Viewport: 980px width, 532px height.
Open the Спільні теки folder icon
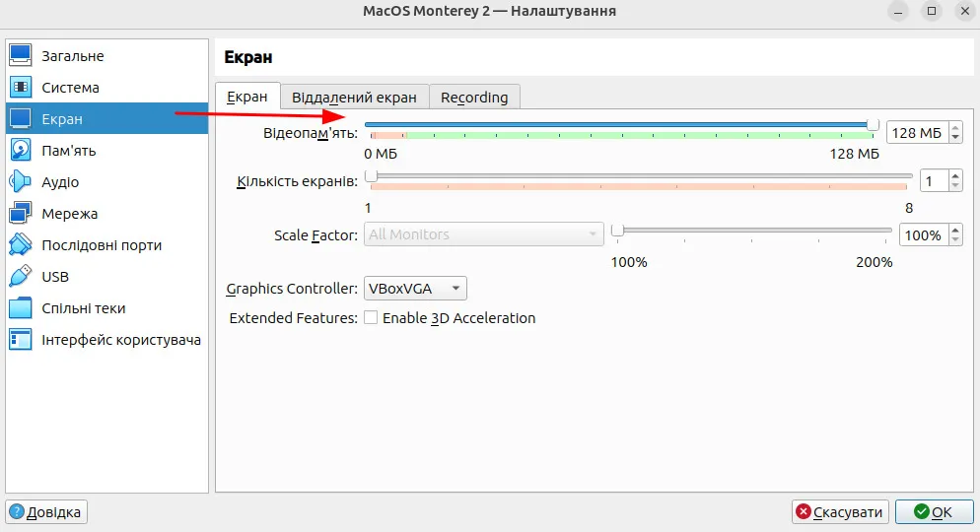point(20,307)
